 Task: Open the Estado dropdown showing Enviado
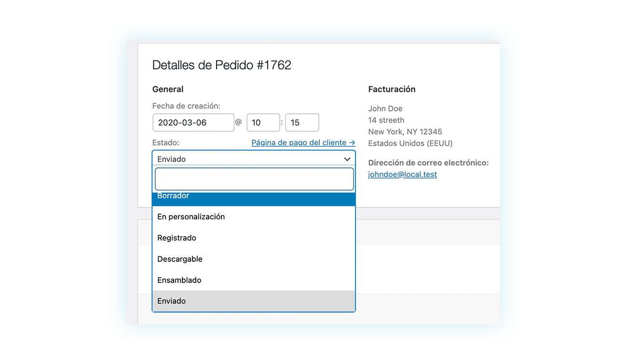click(254, 159)
